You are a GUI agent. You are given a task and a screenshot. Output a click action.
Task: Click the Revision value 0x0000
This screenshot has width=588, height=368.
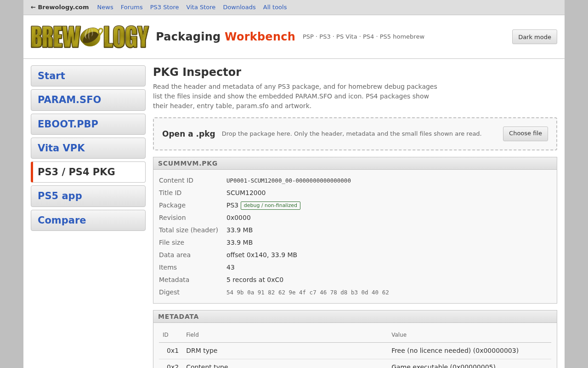238,218
